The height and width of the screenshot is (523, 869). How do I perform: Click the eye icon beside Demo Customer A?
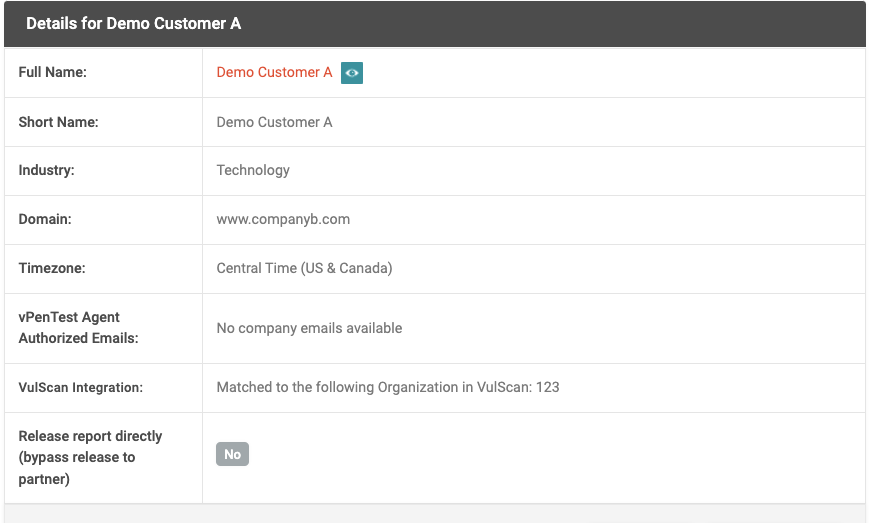coord(351,73)
